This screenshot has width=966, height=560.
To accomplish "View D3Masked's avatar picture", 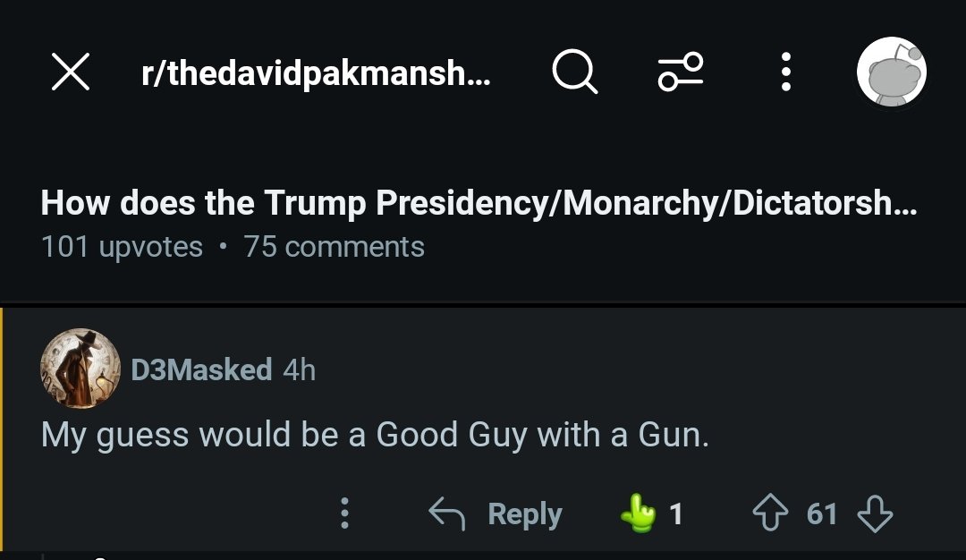I will [x=80, y=369].
